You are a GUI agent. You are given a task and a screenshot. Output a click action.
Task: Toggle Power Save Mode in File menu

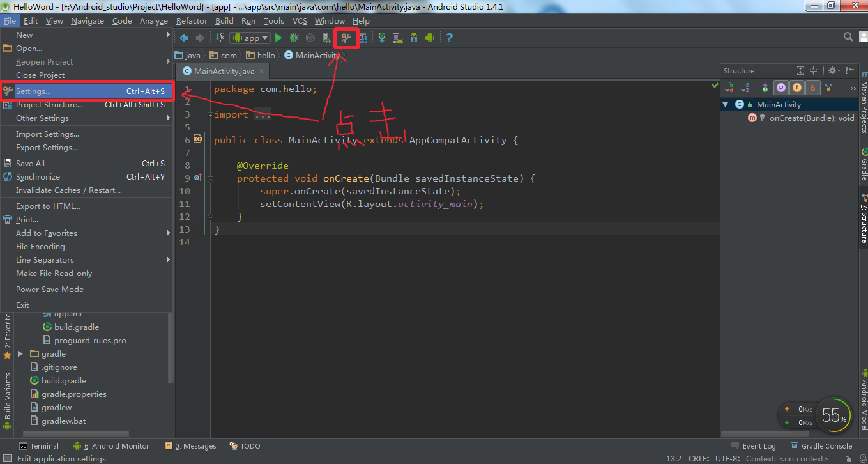pos(87,290)
